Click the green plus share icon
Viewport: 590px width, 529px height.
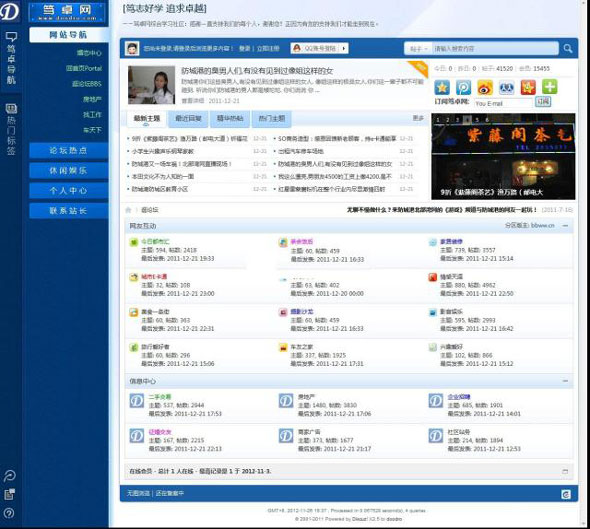[x=549, y=87]
